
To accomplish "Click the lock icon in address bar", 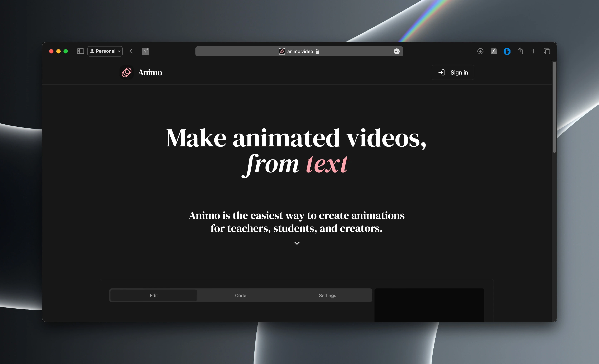I will pyautogui.click(x=317, y=51).
